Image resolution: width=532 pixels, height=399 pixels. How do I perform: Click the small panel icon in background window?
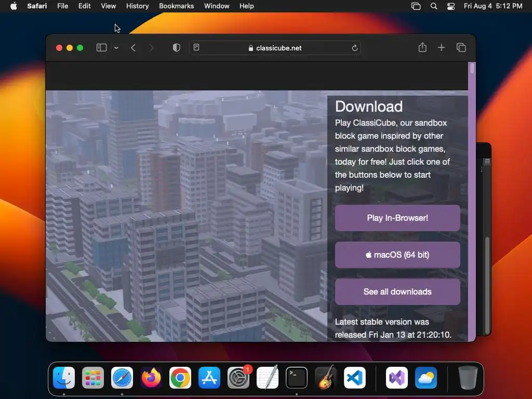487,162
